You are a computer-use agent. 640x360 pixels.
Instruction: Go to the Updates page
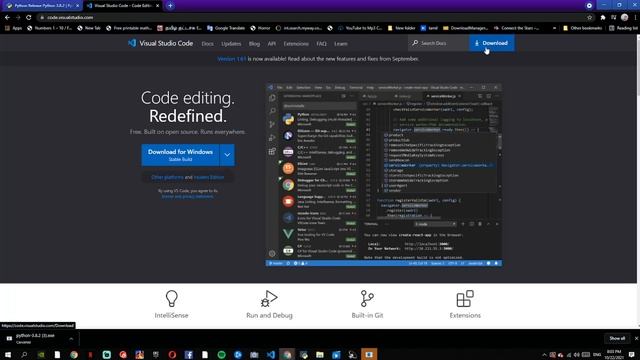tap(231, 44)
